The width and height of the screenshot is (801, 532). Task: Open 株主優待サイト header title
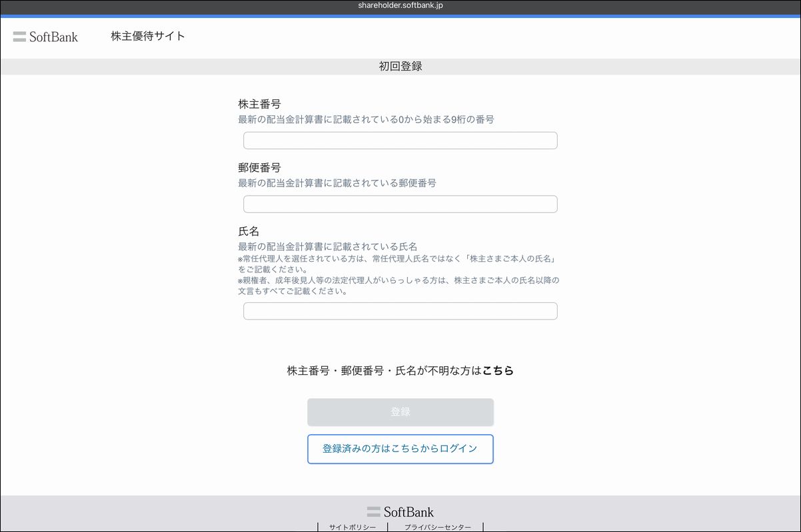(148, 36)
